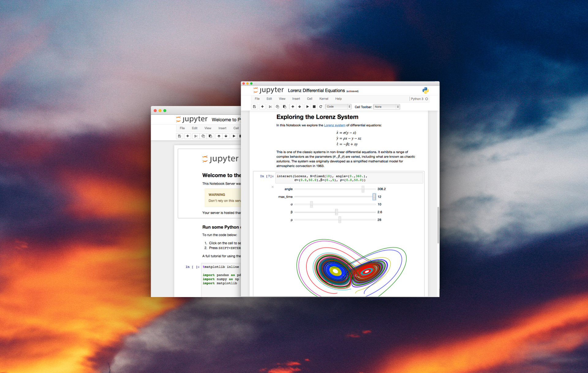Paste cells below in Lorenz notebook

click(285, 107)
